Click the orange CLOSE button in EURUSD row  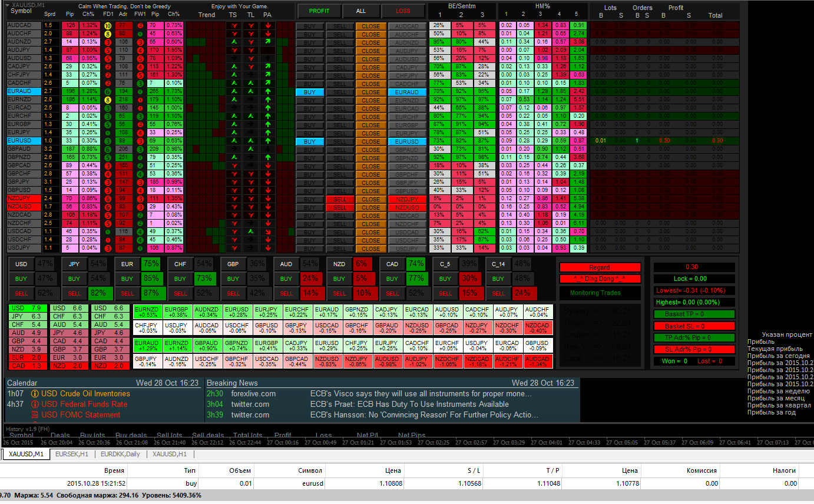[x=370, y=142]
